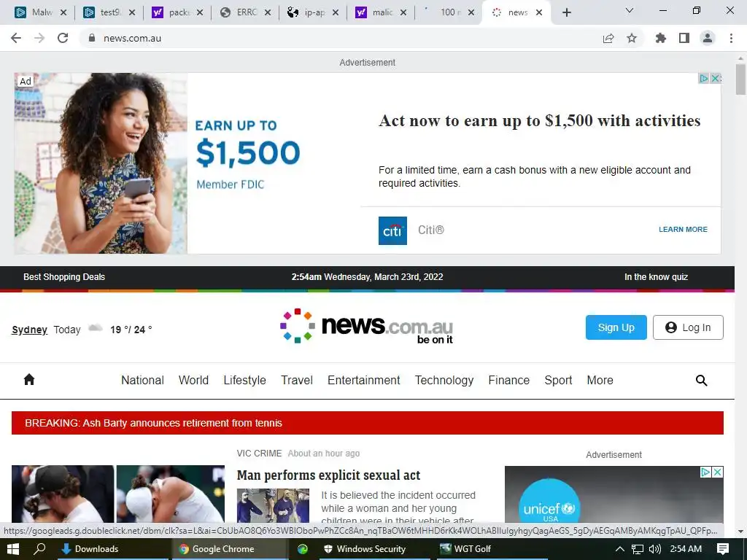Toggle the Chrome side panel icon
The height and width of the screenshot is (560, 747).
[684, 38]
